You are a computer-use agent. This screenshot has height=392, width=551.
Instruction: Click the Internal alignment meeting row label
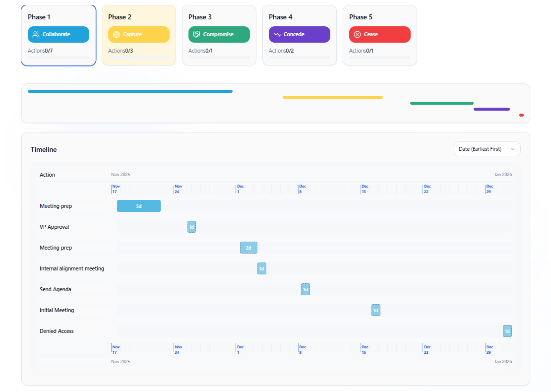[x=72, y=268]
